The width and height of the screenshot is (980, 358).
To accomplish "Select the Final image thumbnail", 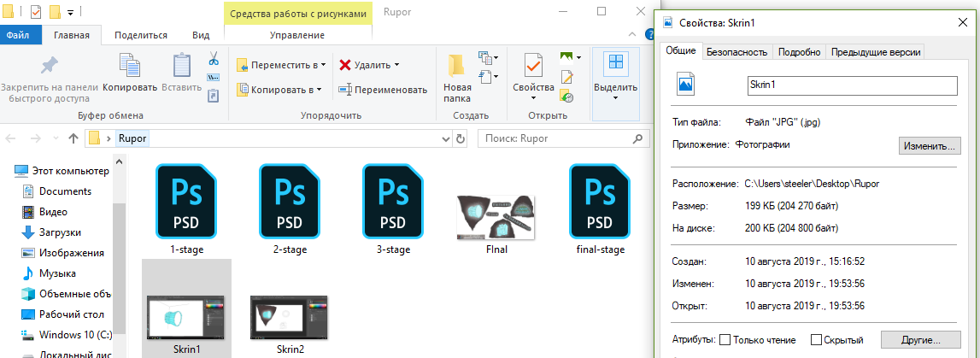I will click(x=496, y=218).
